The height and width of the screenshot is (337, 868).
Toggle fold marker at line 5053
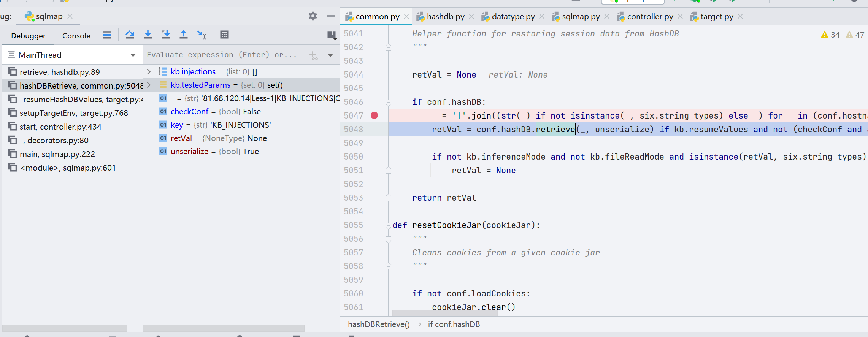[x=388, y=198]
